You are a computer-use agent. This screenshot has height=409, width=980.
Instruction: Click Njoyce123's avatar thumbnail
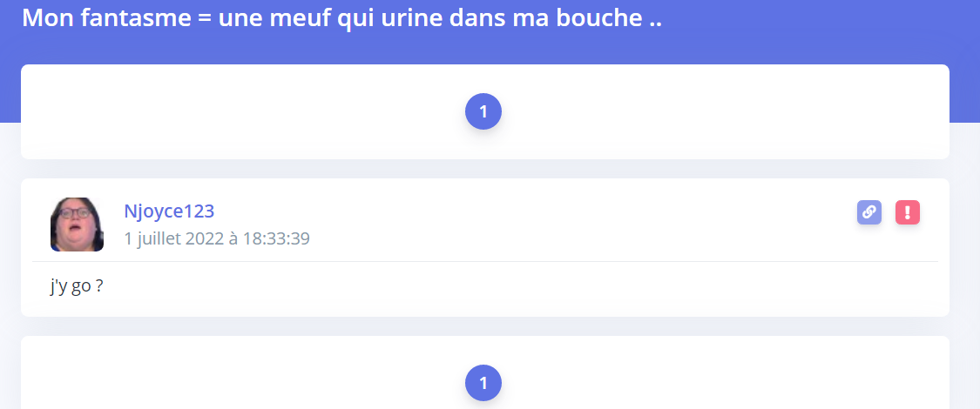pos(77,224)
